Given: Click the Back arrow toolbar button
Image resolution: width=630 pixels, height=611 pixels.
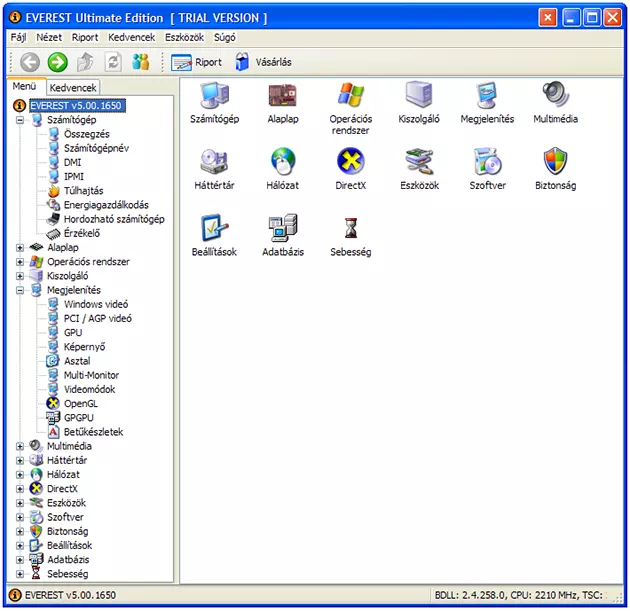Looking at the screenshot, I should click(x=30, y=62).
